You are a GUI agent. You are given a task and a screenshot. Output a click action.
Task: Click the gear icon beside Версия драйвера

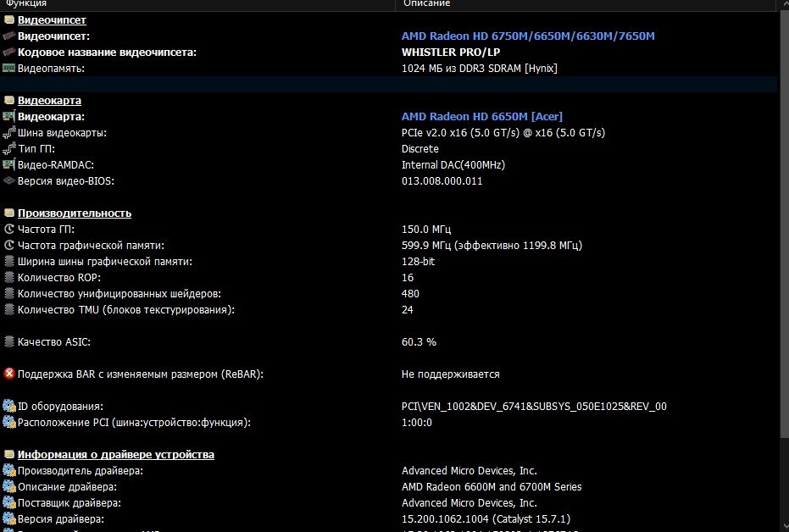click(x=9, y=518)
